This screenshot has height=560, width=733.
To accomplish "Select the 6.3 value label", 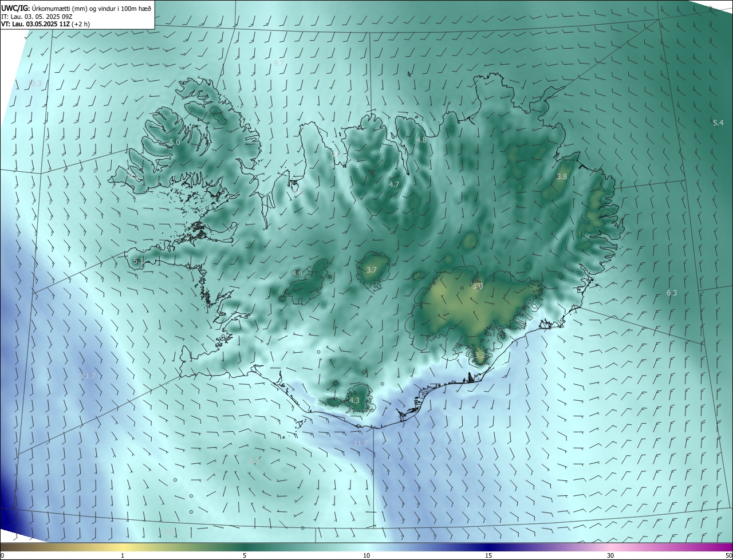I will [x=672, y=293].
